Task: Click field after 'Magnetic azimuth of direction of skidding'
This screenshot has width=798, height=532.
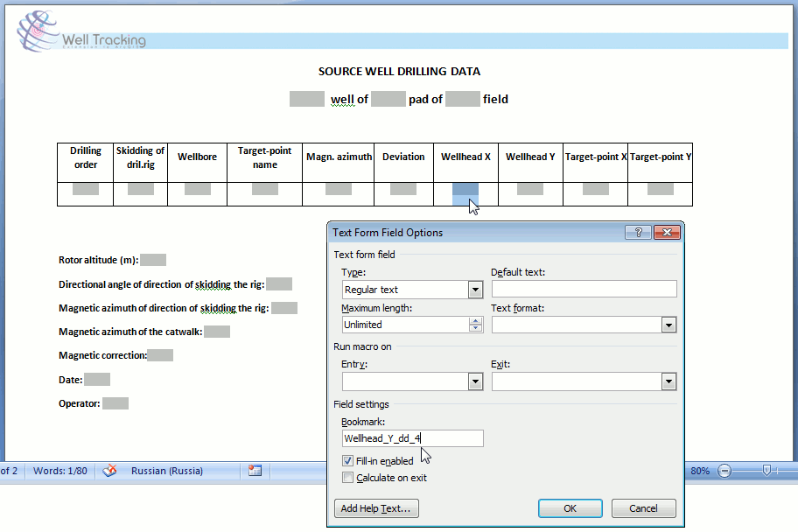Action: (x=284, y=308)
